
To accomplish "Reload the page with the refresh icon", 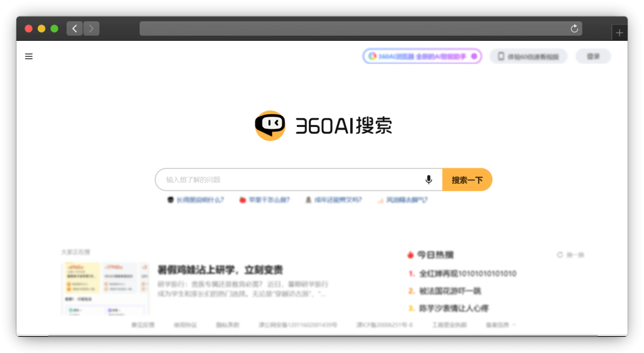I will click(x=574, y=29).
